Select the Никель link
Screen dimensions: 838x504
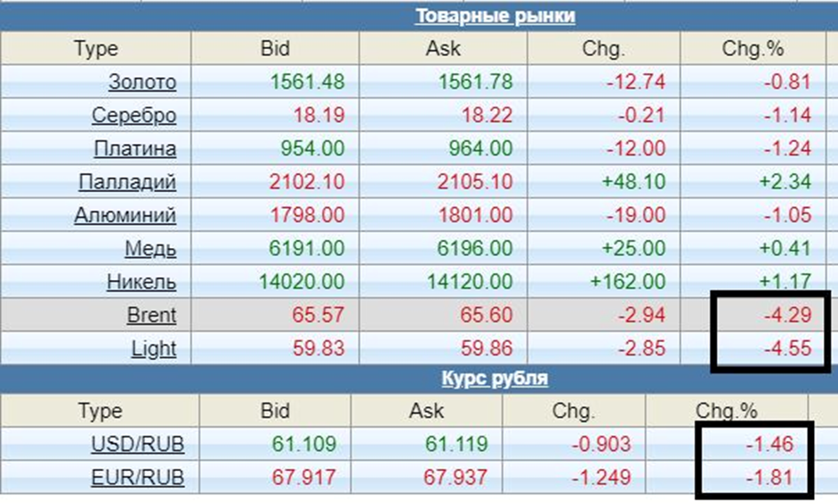[141, 282]
